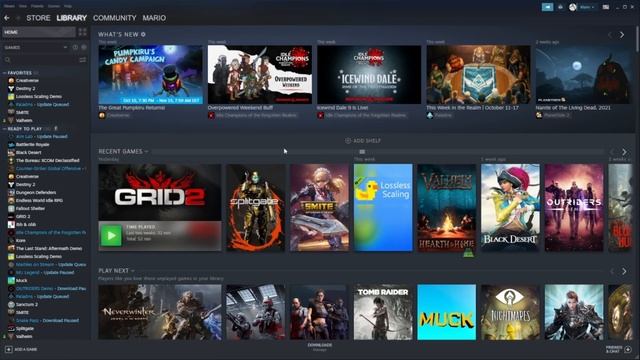The image size is (640, 360).
Task: Open the COMMUNITY tab
Action: click(x=115, y=18)
